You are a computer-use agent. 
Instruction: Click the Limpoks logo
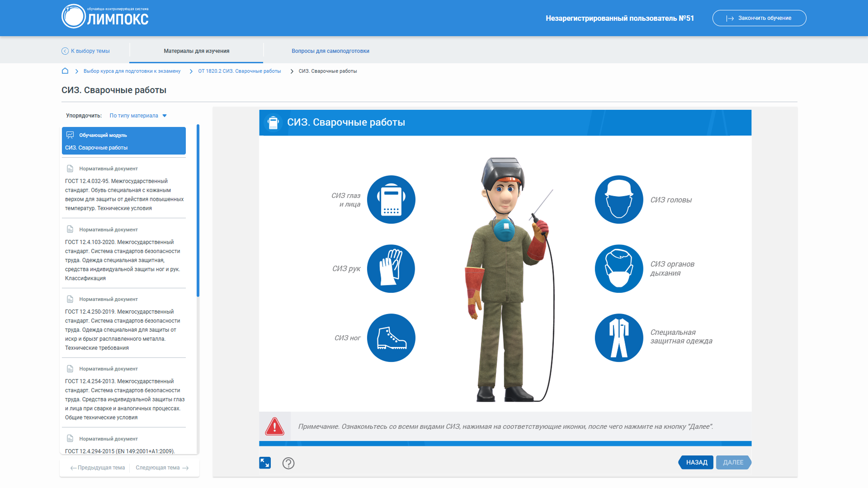[x=105, y=17]
